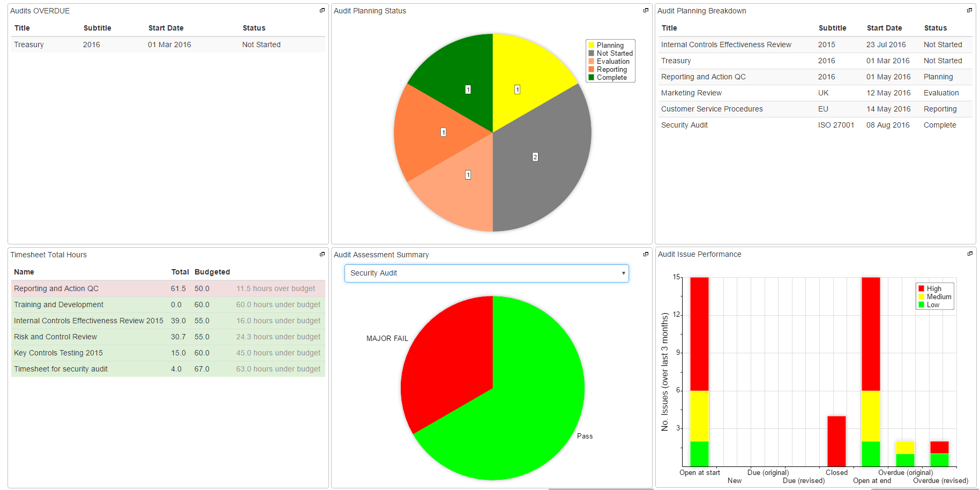Select the Customer Service Procedures row
The image size is (980, 490).
[x=712, y=109]
